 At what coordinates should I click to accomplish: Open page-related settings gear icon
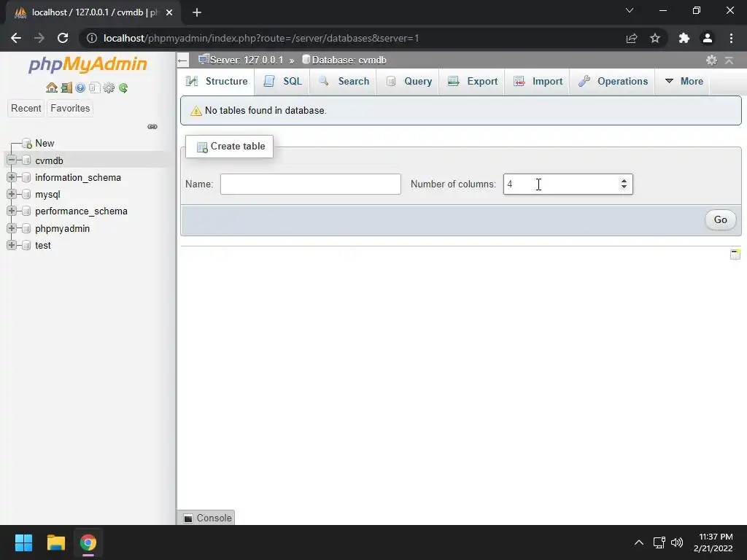coord(711,60)
